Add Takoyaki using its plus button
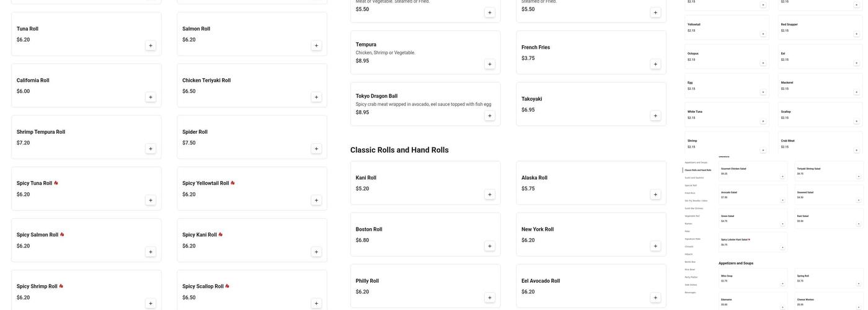Screen dimensions: 868x310 pos(655,116)
